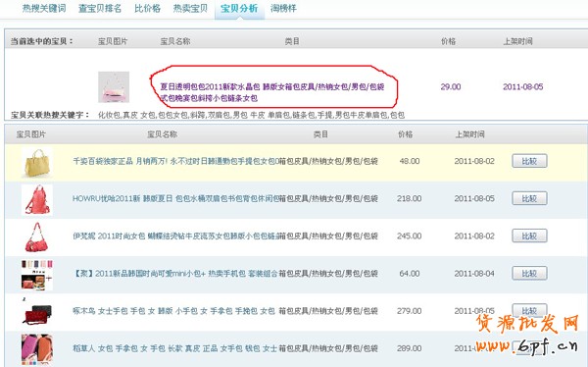Click the 29.00 price of selected item
Viewport: 588px width, 367px height.
tap(451, 86)
